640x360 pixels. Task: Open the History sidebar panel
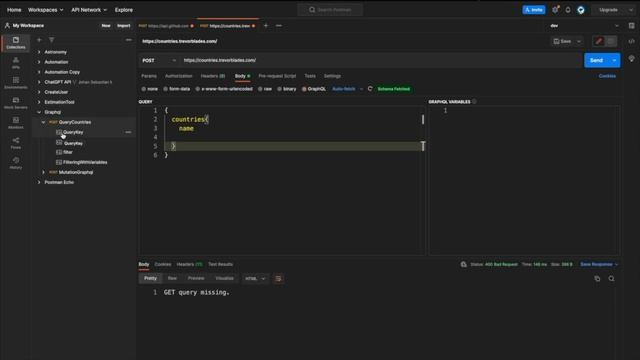(16, 163)
